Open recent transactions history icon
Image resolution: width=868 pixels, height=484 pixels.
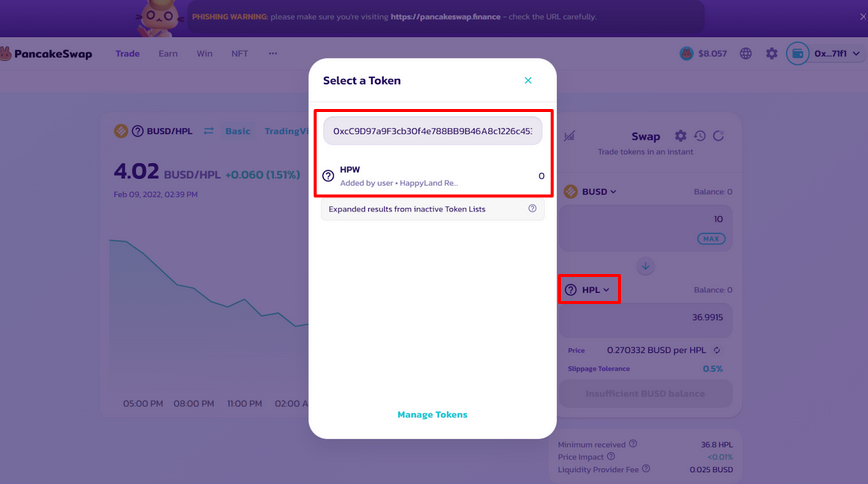tap(700, 136)
